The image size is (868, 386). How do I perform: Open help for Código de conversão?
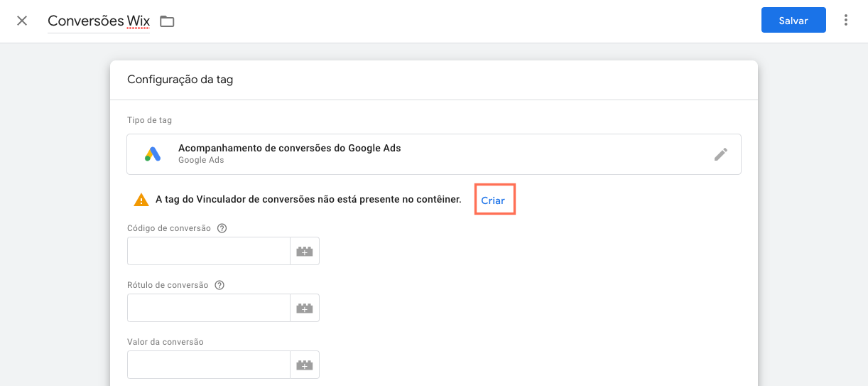pyautogui.click(x=222, y=228)
